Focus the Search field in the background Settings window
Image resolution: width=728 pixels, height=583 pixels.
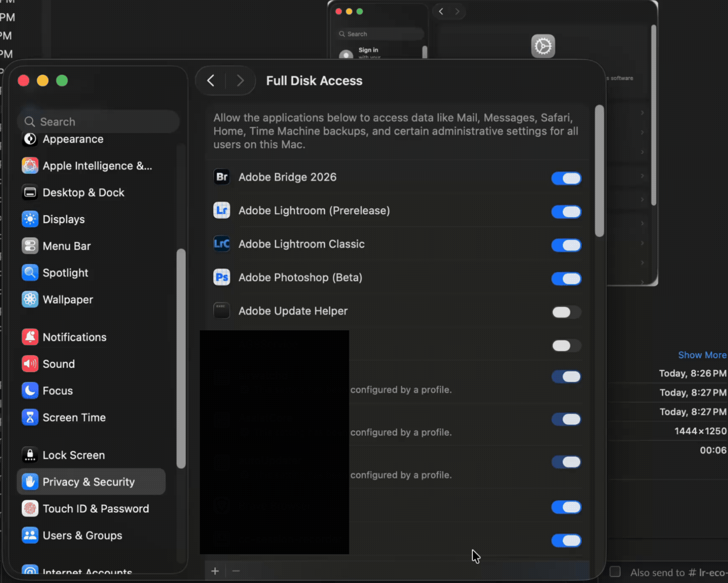pyautogui.click(x=381, y=34)
